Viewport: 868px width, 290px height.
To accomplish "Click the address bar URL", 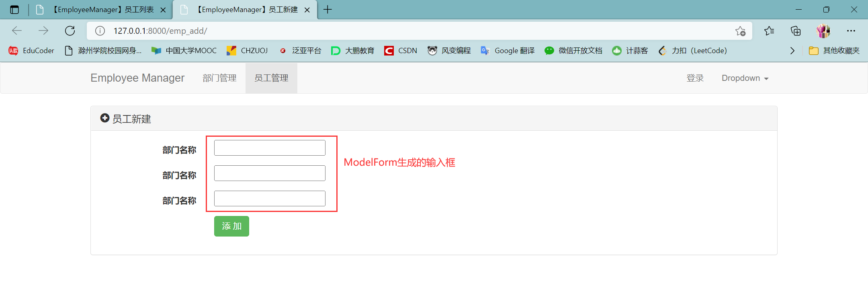I will tap(160, 31).
